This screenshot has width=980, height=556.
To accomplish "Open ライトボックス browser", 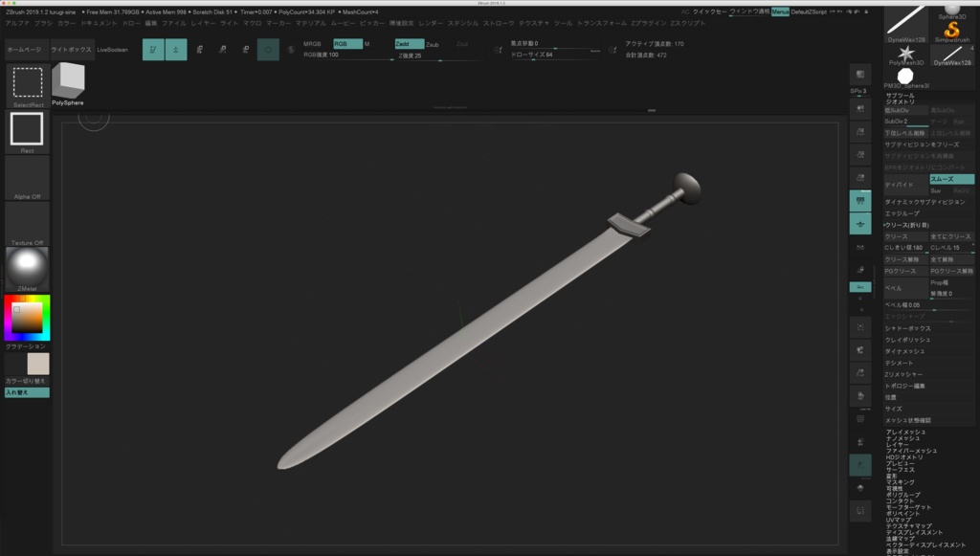I will (x=71, y=50).
